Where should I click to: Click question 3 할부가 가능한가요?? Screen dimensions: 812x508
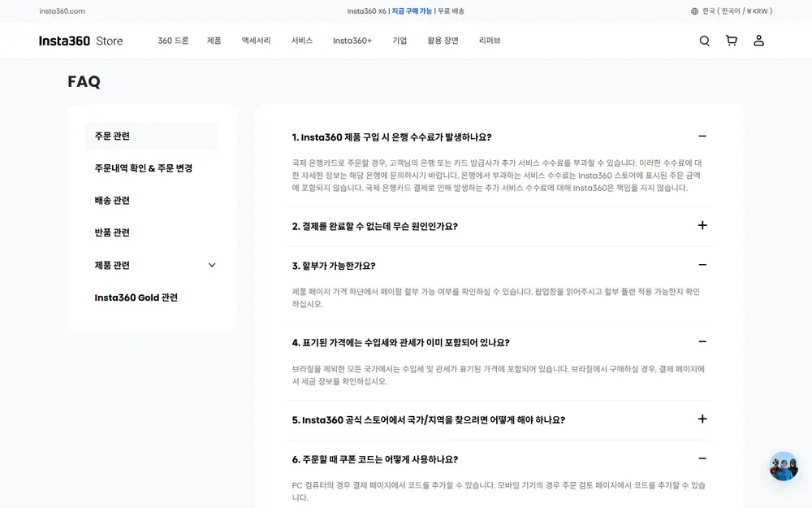coord(334,266)
